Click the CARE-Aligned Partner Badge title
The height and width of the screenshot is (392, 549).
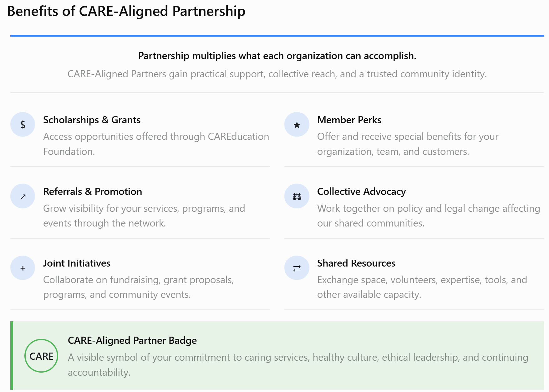(132, 340)
